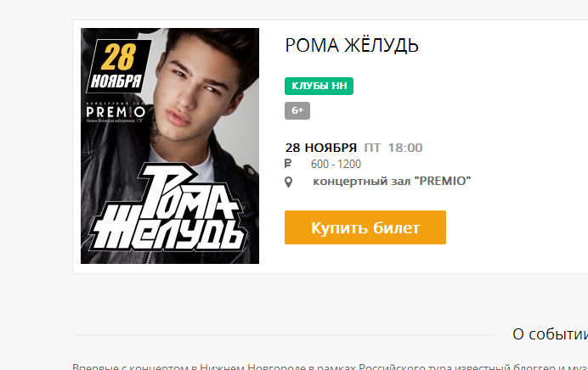The width and height of the screenshot is (588, 370).
Task: Click the stylized Рома Желудь logo on the poster
Action: (169, 208)
